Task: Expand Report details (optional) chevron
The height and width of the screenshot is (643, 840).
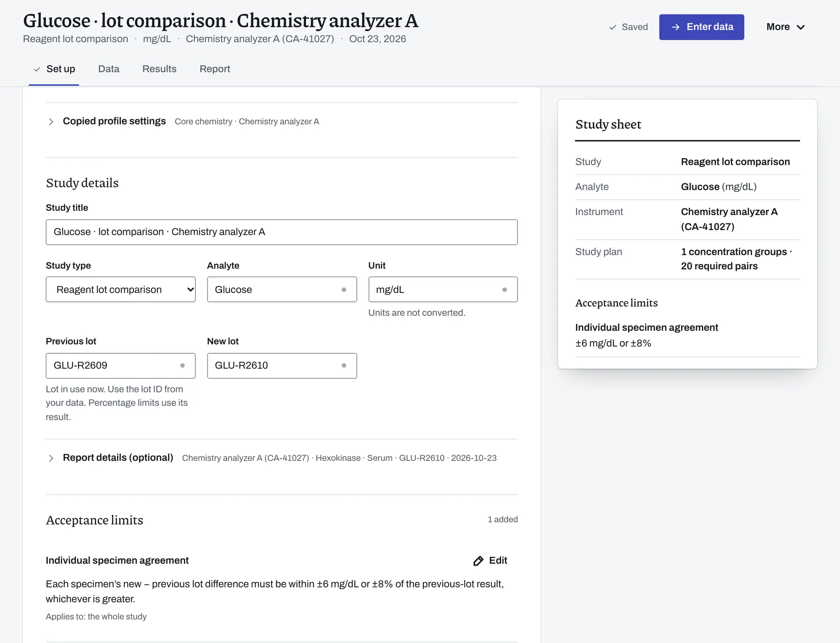Action: (x=51, y=458)
